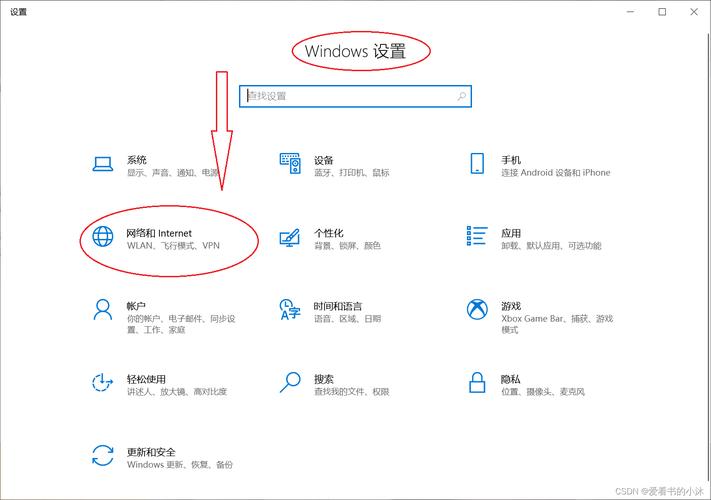Open the 个性化 settings title
This screenshot has height=500, width=711.
pos(329,233)
